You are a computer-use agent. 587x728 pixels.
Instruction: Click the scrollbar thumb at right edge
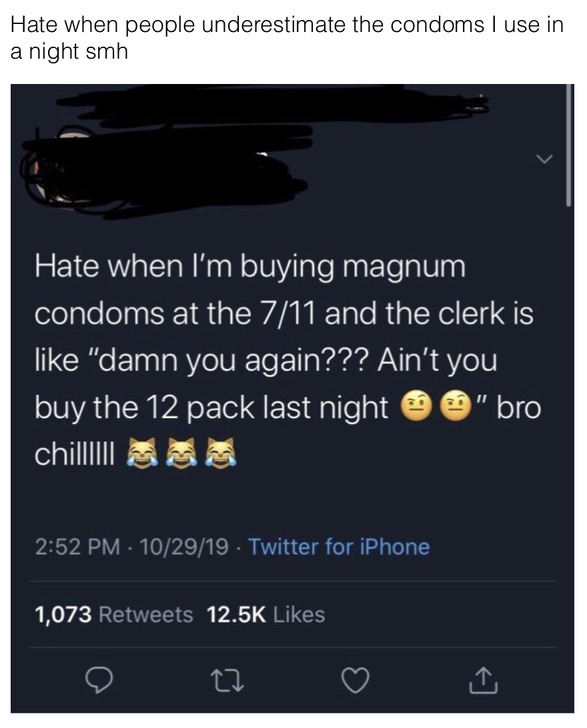click(x=568, y=145)
